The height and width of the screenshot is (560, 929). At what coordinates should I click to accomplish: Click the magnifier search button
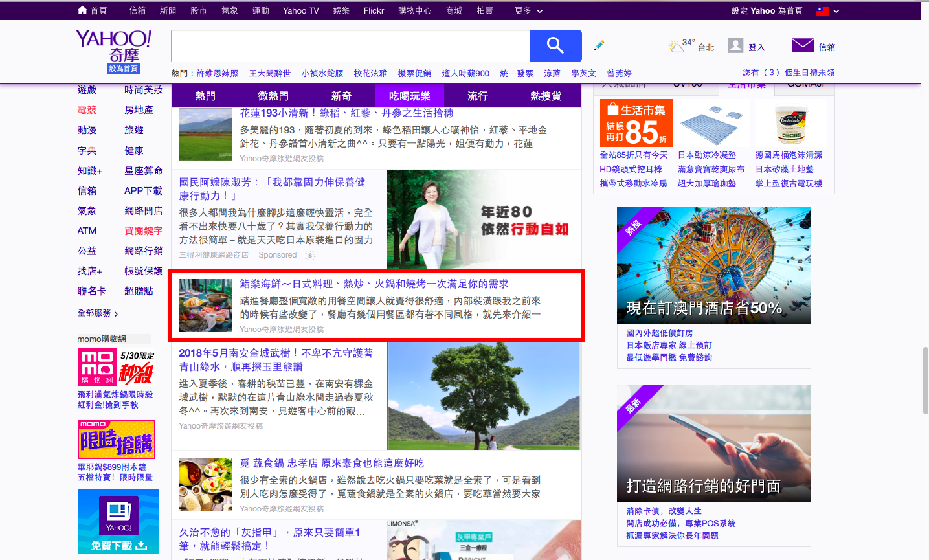coord(555,45)
